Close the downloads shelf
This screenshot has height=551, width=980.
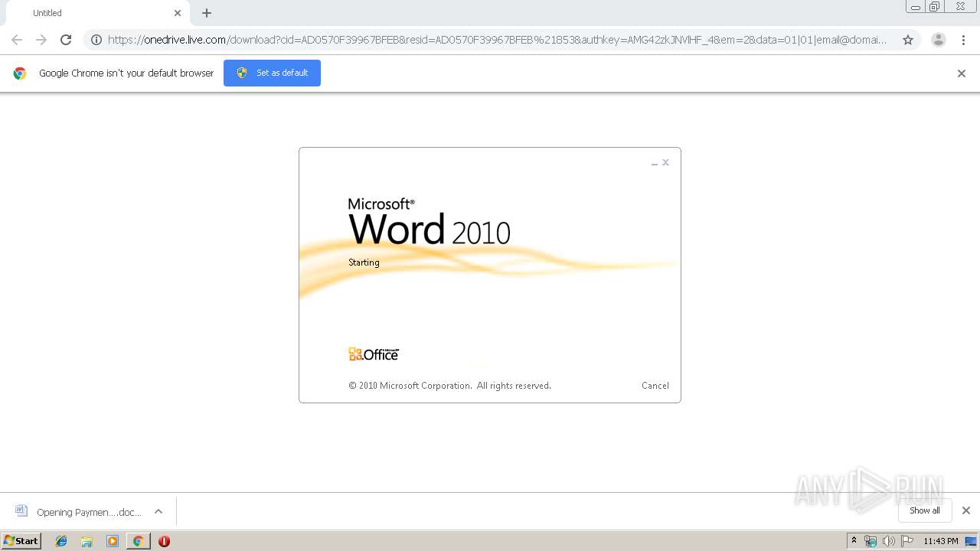[x=966, y=510]
